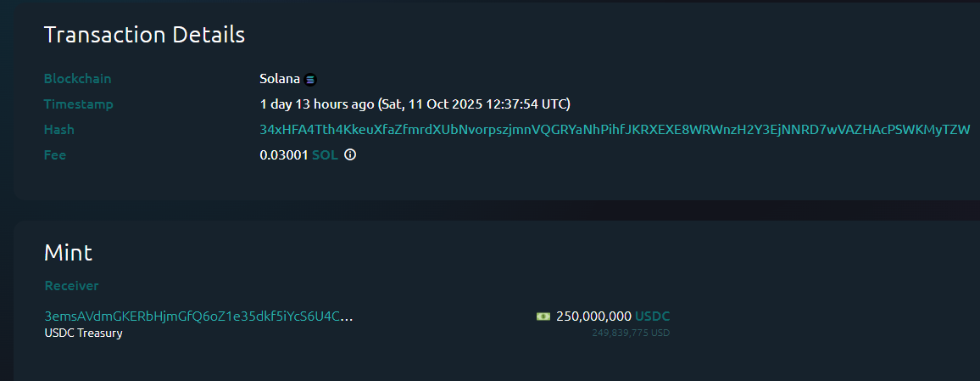Click the 250,000,000 minted amount
The image size is (980, 381).
pyautogui.click(x=593, y=317)
